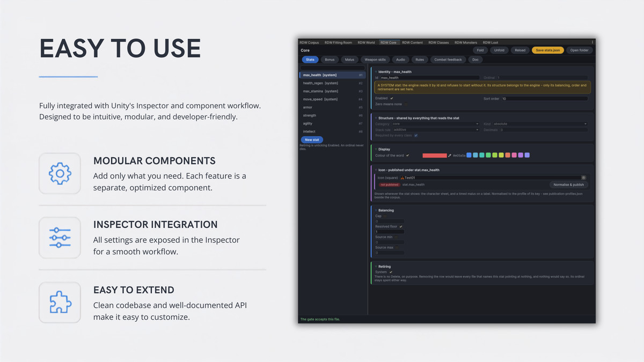Collapse the Retiring section
Screen dimensions: 644x362
click(376, 267)
